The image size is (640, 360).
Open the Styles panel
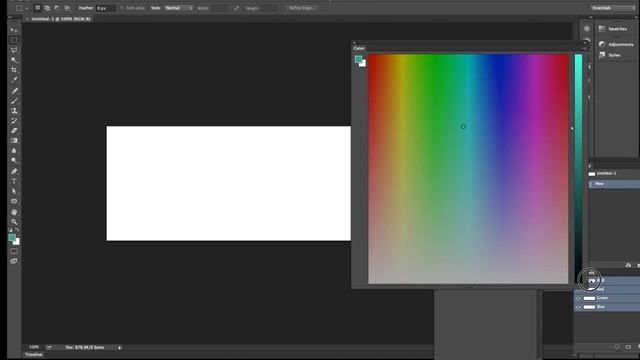(x=609, y=55)
